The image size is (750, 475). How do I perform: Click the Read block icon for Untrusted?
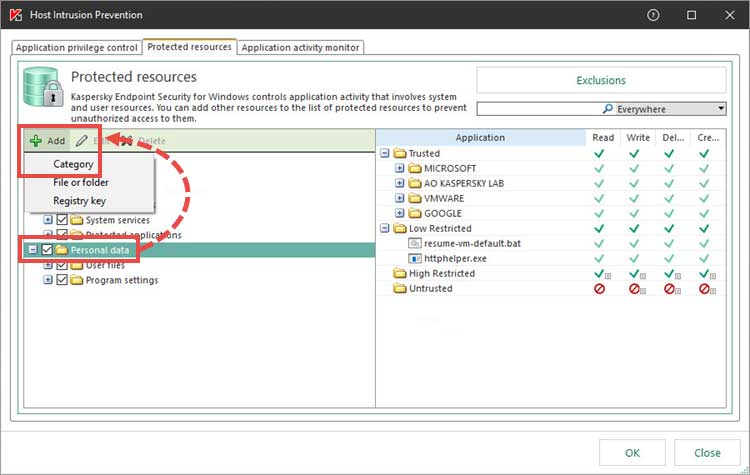click(599, 289)
